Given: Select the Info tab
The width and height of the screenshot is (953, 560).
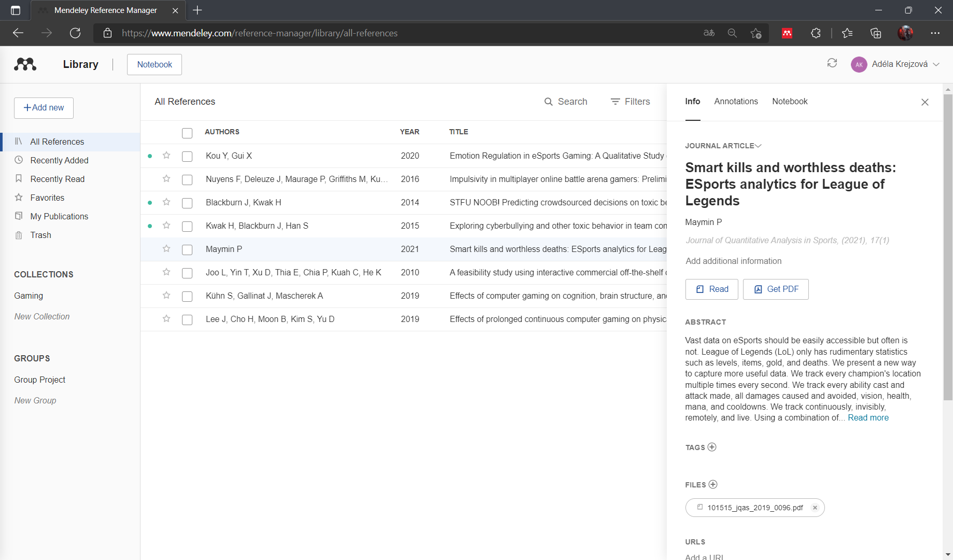Looking at the screenshot, I should tap(693, 101).
